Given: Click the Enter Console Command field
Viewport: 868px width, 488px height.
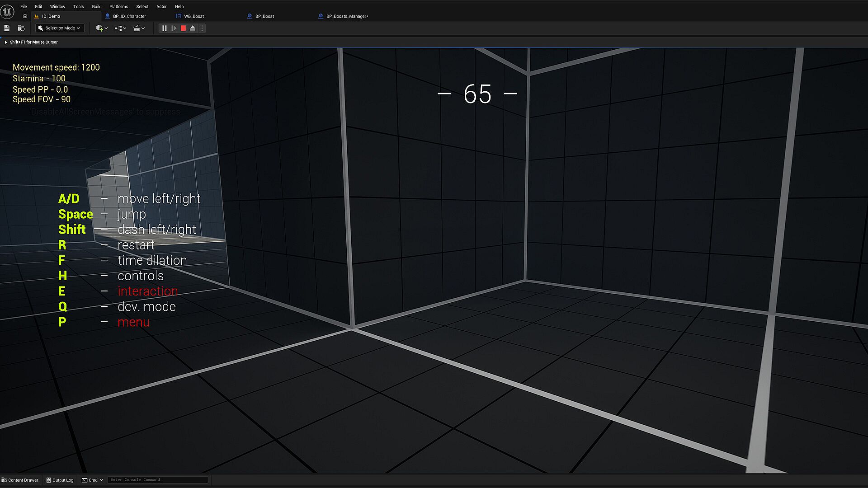Looking at the screenshot, I should (x=158, y=480).
